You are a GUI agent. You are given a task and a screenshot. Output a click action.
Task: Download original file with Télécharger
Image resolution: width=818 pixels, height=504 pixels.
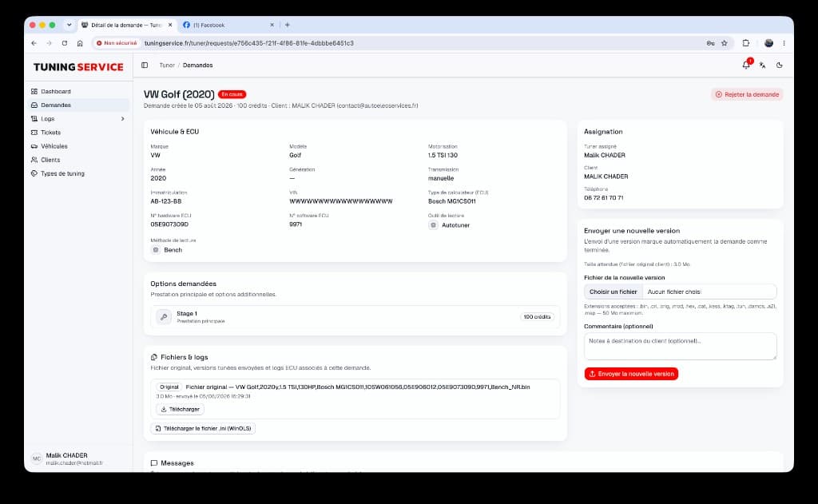(x=180, y=409)
